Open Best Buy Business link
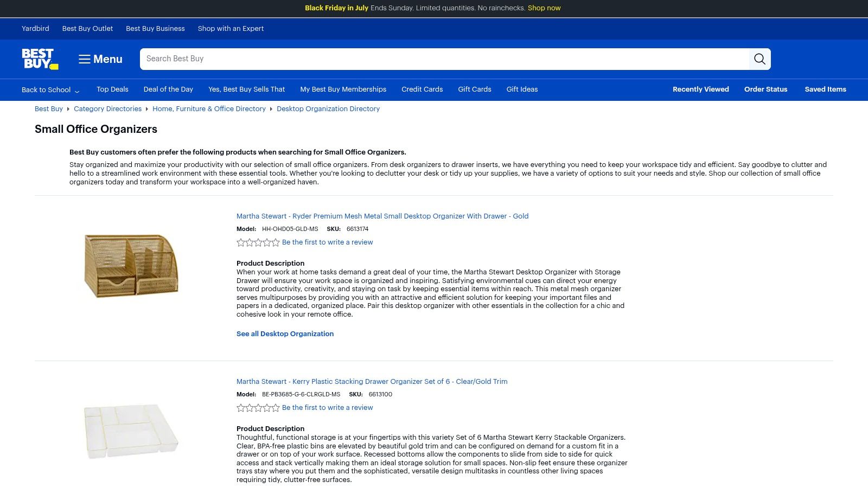The height and width of the screenshot is (488, 868). (x=155, y=29)
